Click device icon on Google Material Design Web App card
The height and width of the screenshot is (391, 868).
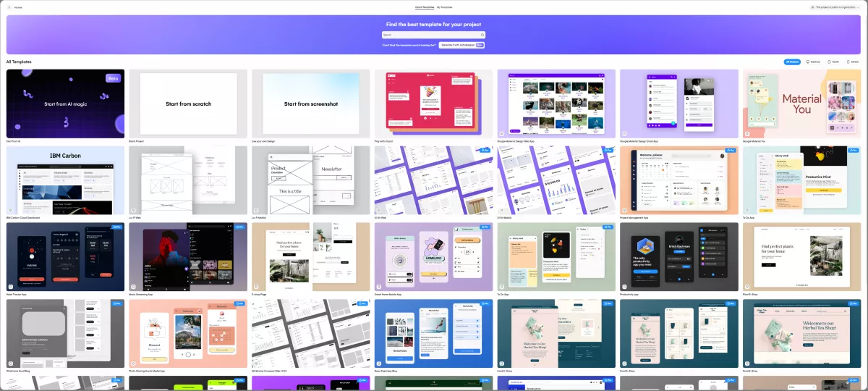pos(502,133)
